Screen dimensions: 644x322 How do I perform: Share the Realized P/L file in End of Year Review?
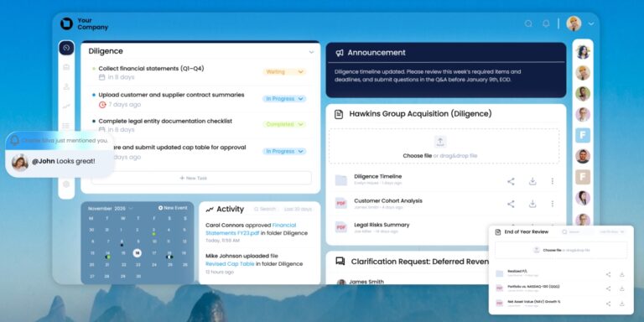[608, 274]
